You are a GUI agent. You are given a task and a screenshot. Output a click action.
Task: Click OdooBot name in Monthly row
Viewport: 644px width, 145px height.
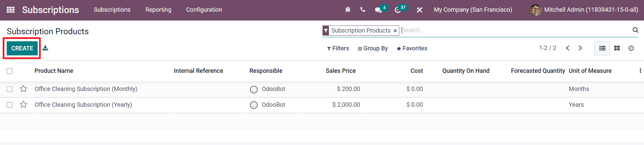tap(273, 89)
